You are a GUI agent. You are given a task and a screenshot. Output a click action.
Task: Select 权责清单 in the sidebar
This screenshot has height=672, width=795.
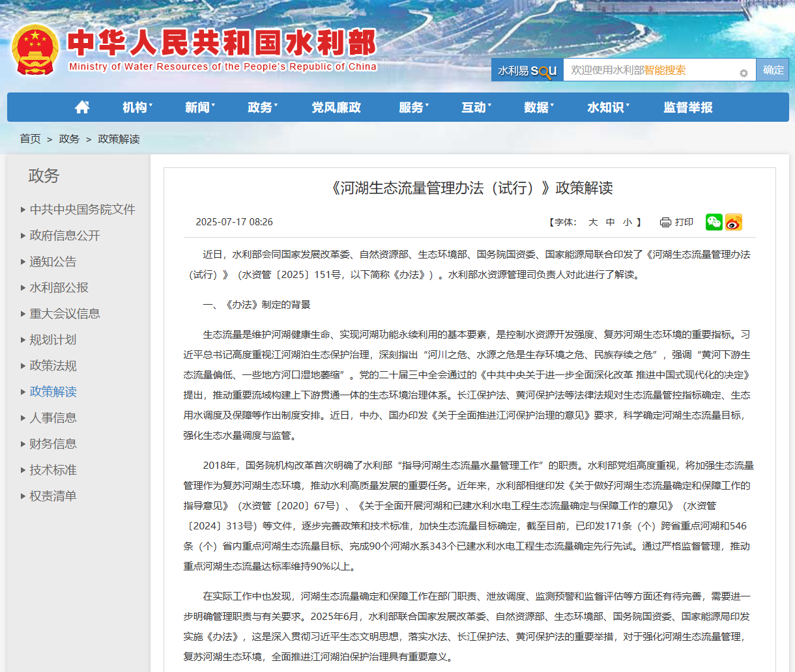[x=53, y=496]
